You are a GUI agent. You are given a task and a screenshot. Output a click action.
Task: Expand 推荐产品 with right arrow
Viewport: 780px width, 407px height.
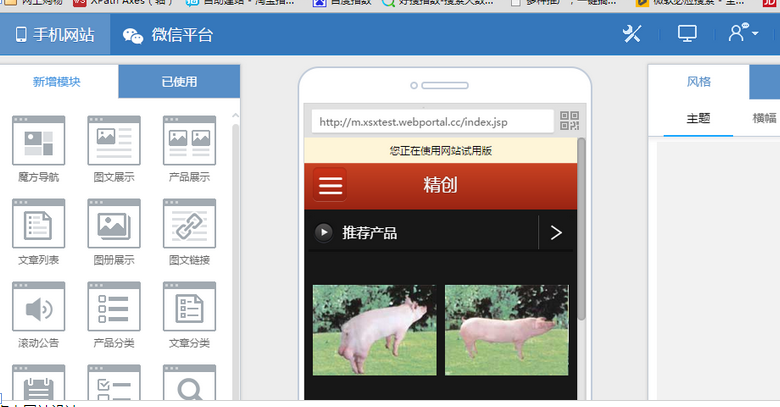pos(556,233)
